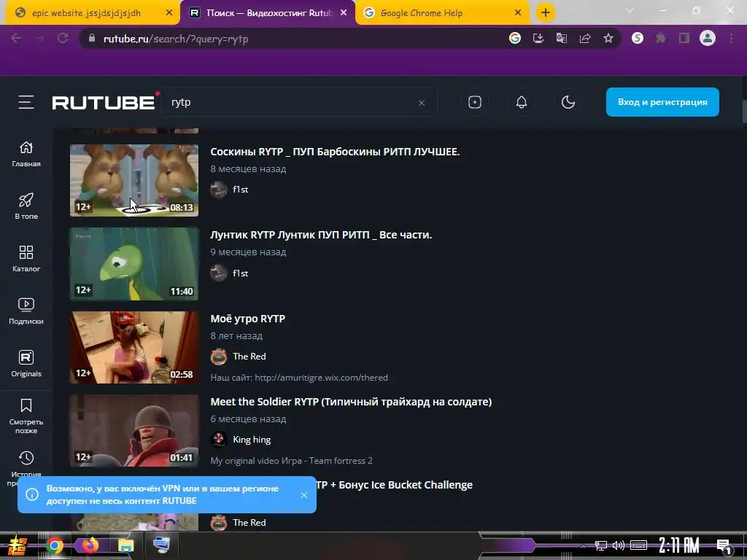Open the Rutube hamburger menu
Screen dimensions: 747x560
[26, 102]
